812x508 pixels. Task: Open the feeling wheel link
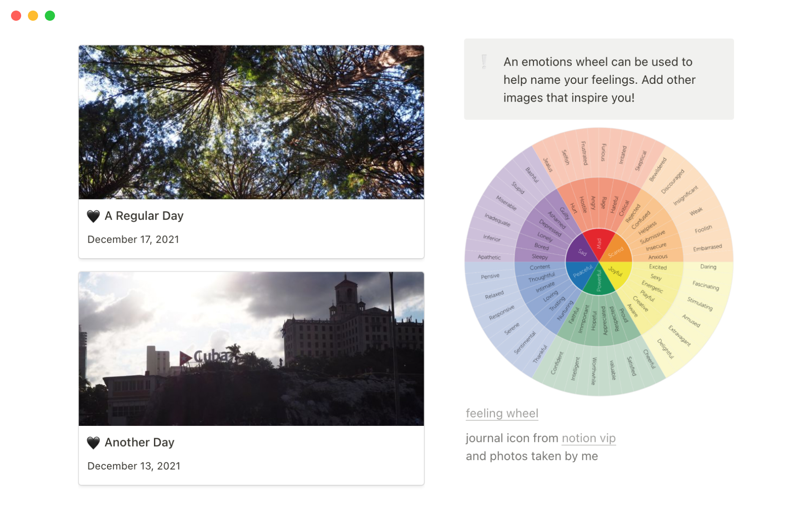502,413
